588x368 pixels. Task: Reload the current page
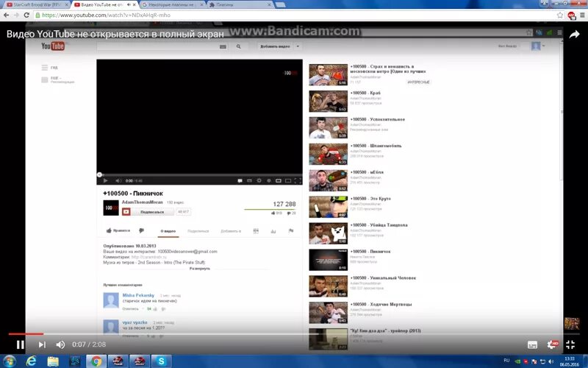pos(26,15)
